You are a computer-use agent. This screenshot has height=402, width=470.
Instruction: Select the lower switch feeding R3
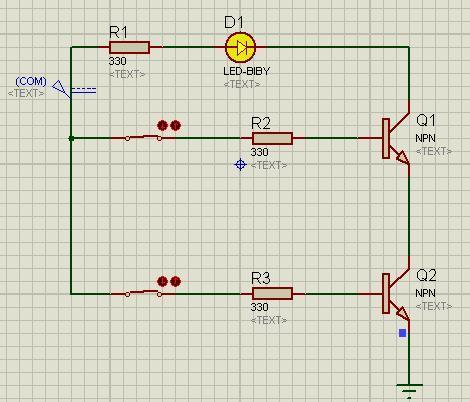(143, 293)
